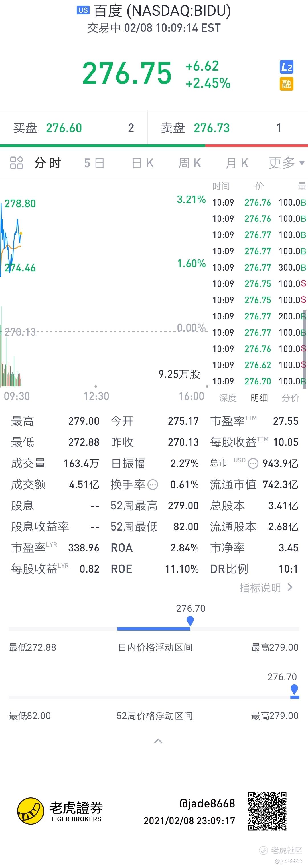Switch to the 分价 price distribution tab
Screen dimensions: 308x868
(291, 398)
